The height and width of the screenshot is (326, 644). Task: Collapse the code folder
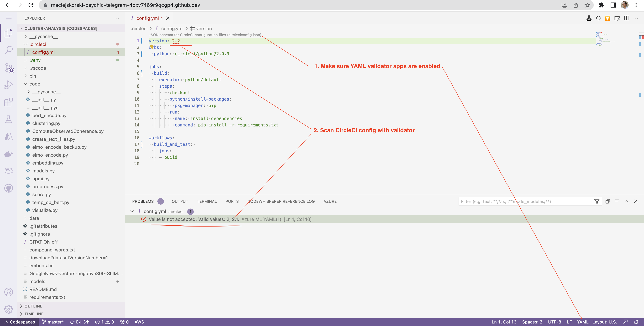point(26,84)
